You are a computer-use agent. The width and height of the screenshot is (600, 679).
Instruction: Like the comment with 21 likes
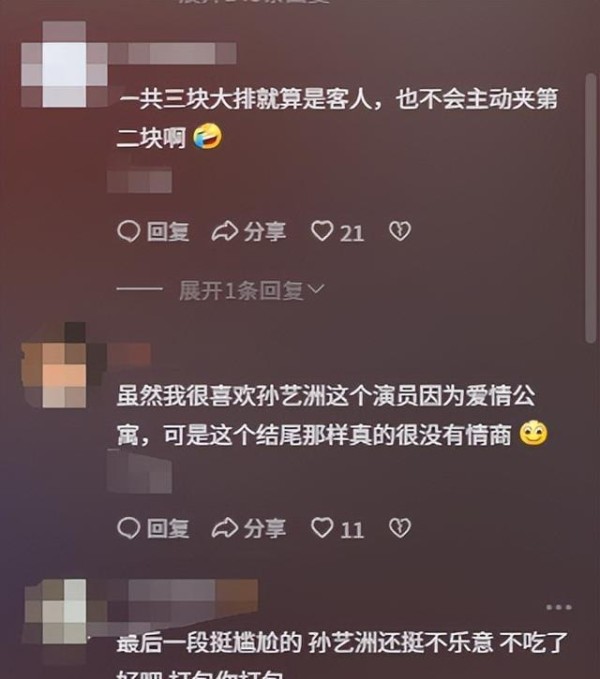point(338,232)
